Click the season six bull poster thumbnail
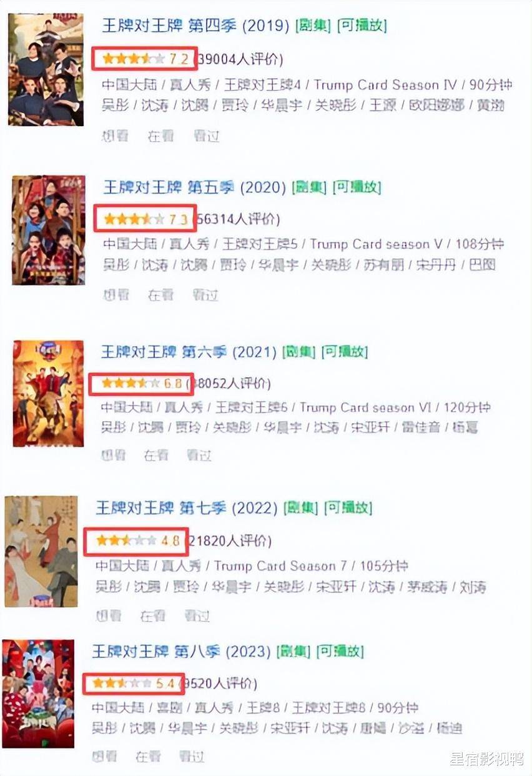This screenshot has height=776, width=532. pyautogui.click(x=48, y=394)
